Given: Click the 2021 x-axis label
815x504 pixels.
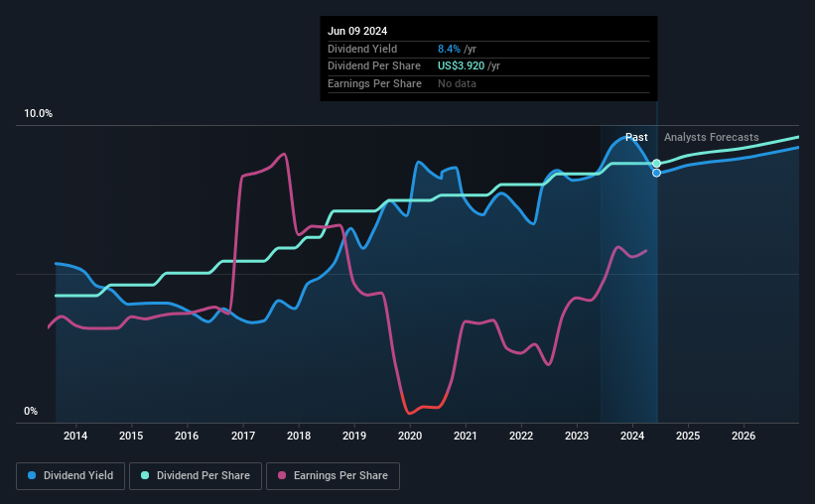Looking at the screenshot, I should pos(466,436).
